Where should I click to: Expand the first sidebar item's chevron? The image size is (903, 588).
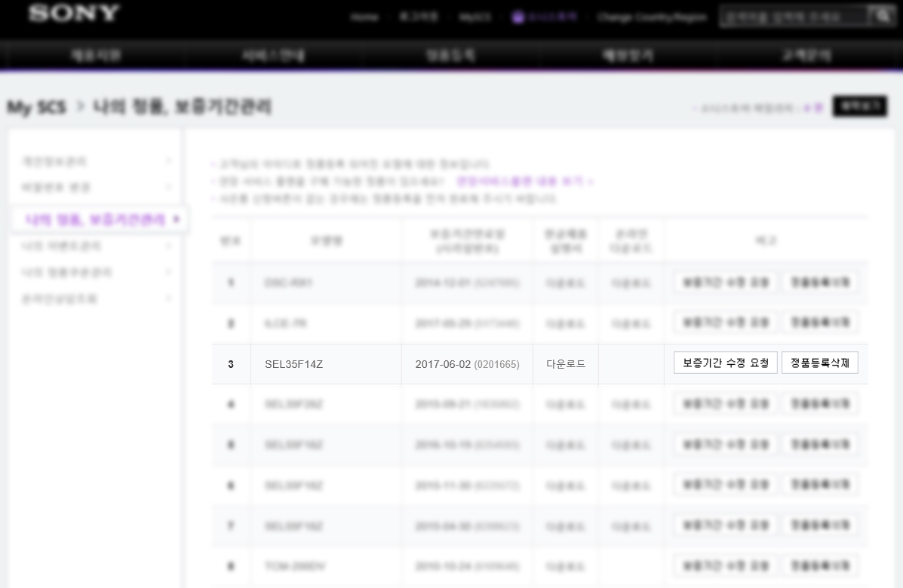[168, 161]
